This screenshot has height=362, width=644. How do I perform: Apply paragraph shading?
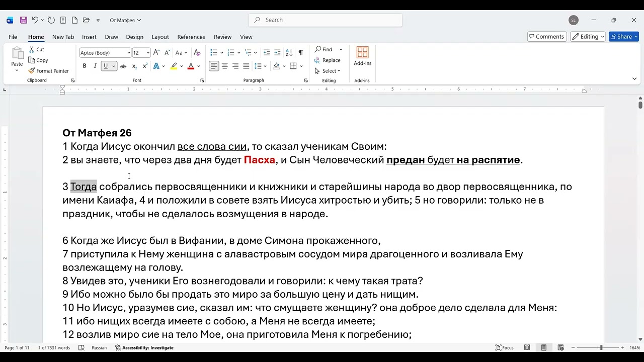point(276,66)
